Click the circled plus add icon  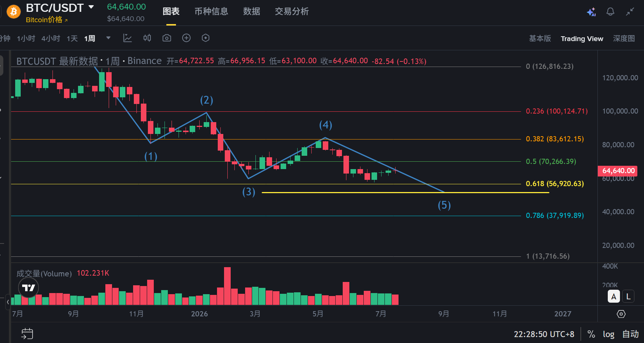[186, 38]
